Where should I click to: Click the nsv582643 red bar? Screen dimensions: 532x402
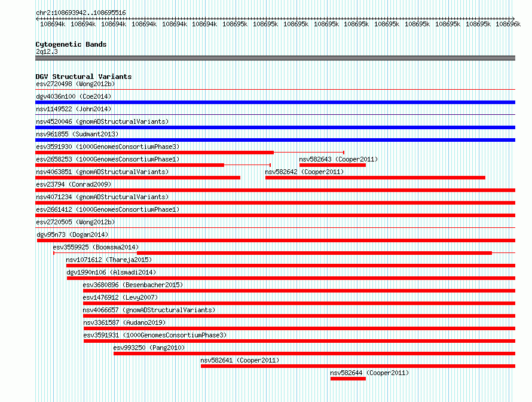(x=332, y=165)
